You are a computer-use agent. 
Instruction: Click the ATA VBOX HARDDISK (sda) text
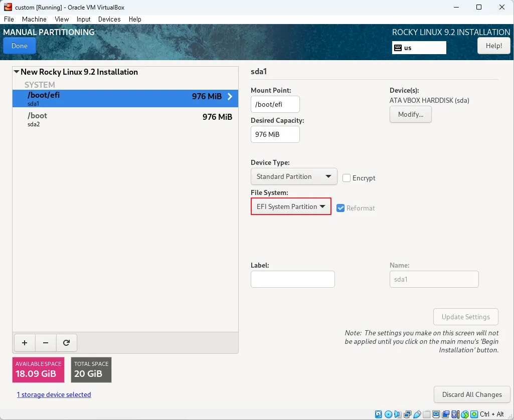pyautogui.click(x=429, y=100)
